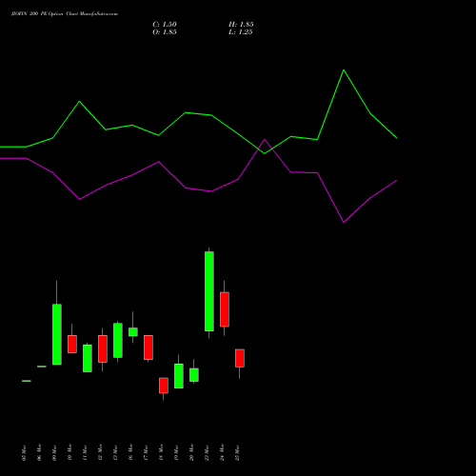
Task: Click the green candle for 09 Mar
Action: point(57,334)
